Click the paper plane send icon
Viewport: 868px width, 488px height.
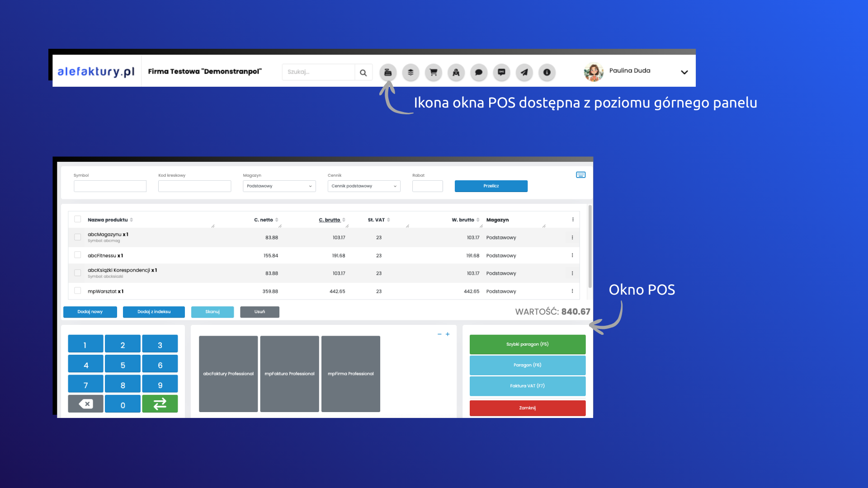click(x=524, y=72)
